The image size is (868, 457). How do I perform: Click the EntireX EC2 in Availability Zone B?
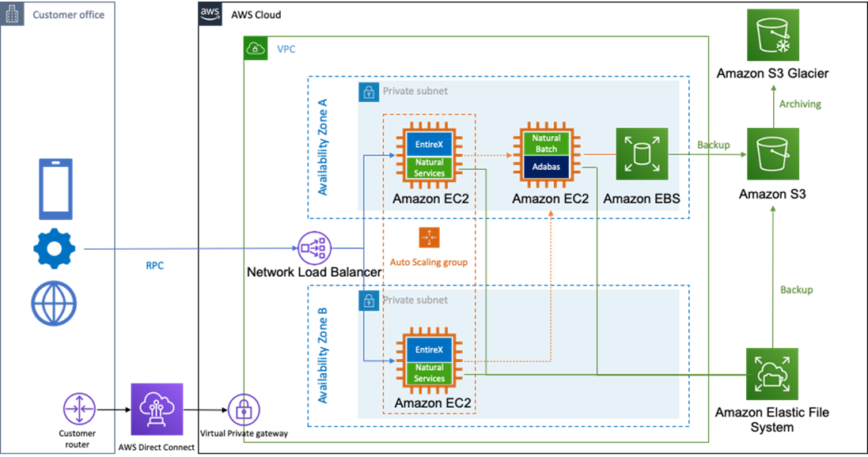click(x=430, y=361)
